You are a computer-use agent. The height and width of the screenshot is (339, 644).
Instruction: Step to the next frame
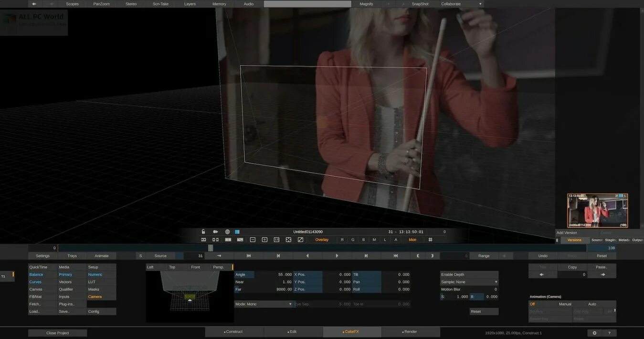coord(366,256)
